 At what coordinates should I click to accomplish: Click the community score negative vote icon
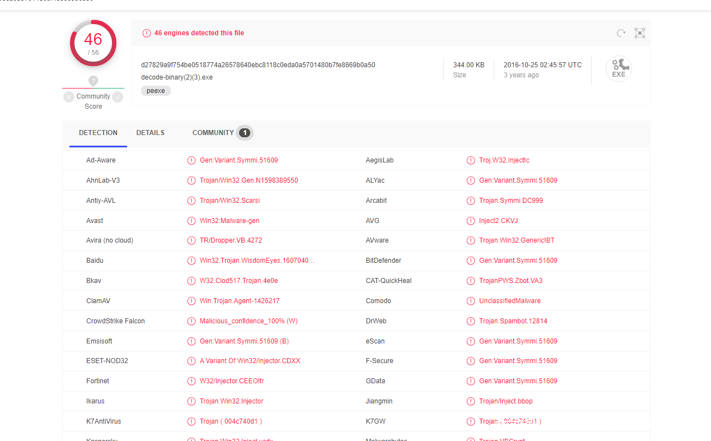[68, 97]
